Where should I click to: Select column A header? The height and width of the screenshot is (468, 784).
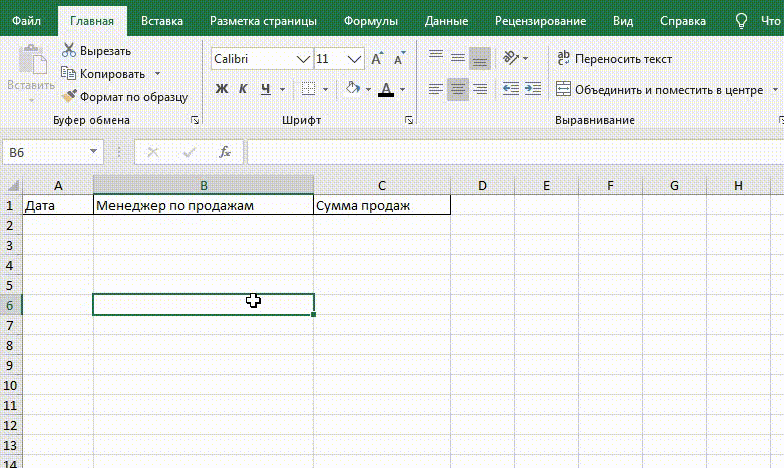click(58, 186)
